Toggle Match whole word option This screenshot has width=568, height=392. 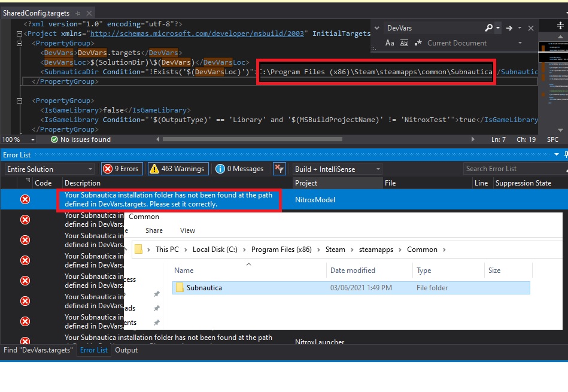(x=404, y=42)
